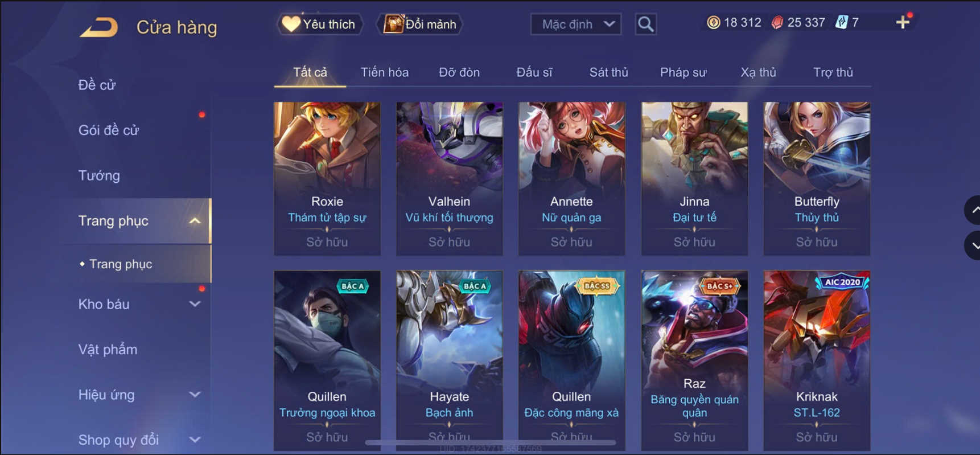
Task: Open the Tướng sidebar menu
Action: click(99, 175)
